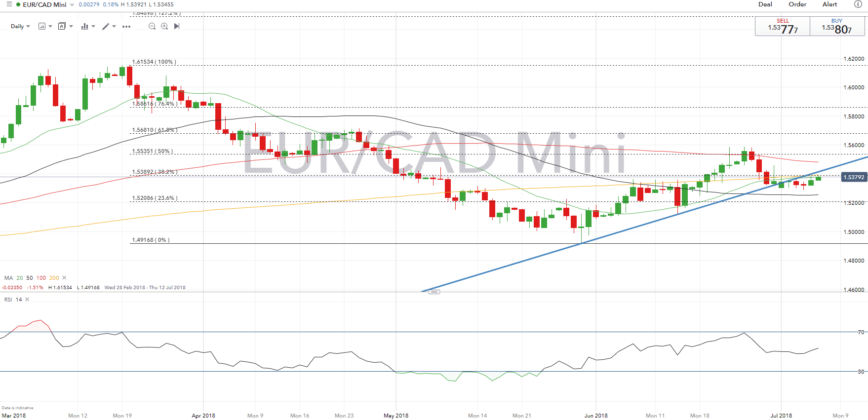This screenshot has height=420, width=868.
Task: Click the MA 200 period value
Action: point(54,278)
